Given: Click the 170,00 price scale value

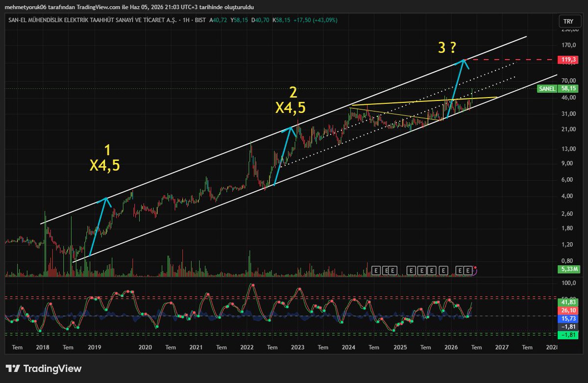Looking at the screenshot, I should tap(568, 46).
